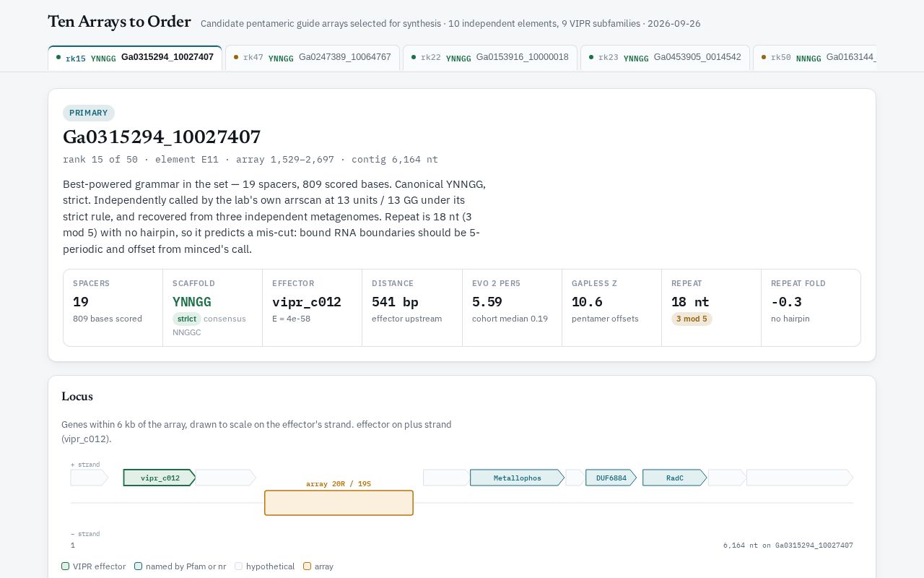Switch to the rk50 NNNGG Ga0163144 tab
This screenshot has width=924, height=578.
[815, 58]
